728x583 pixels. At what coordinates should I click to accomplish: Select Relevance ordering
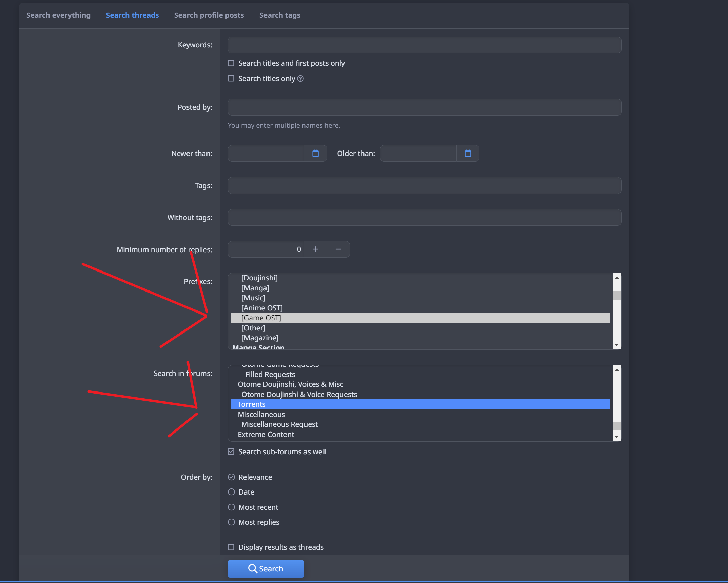coord(231,477)
